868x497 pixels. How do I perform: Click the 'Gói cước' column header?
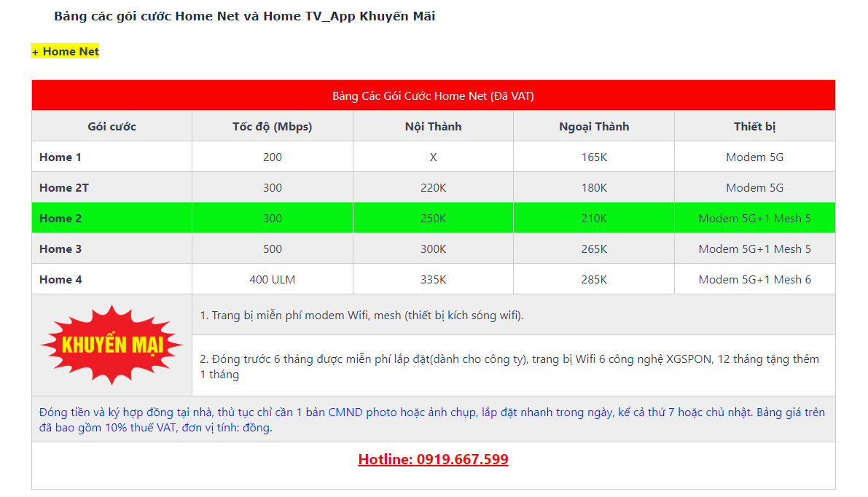tap(112, 126)
